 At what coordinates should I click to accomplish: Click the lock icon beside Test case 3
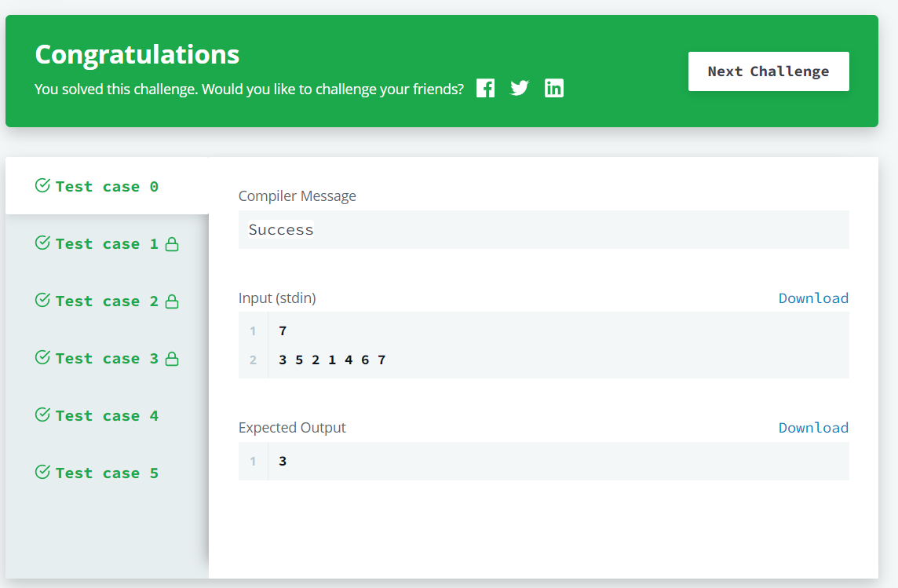point(172,359)
